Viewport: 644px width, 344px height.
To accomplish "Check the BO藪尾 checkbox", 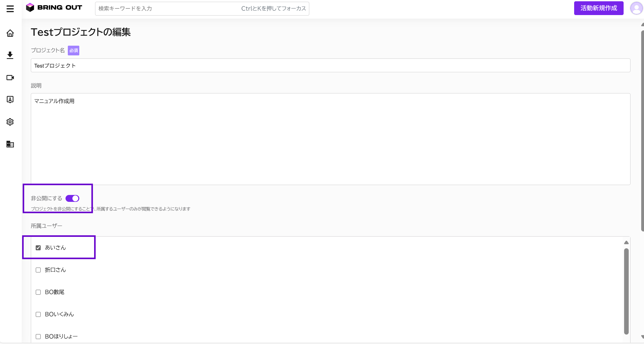I will [x=38, y=292].
